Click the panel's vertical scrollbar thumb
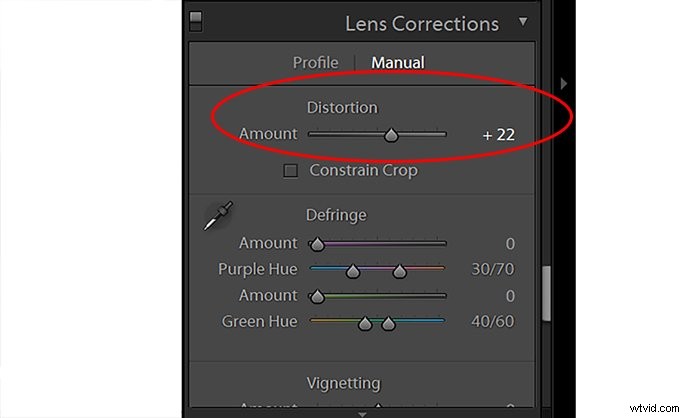The width and height of the screenshot is (700, 418). point(545,294)
